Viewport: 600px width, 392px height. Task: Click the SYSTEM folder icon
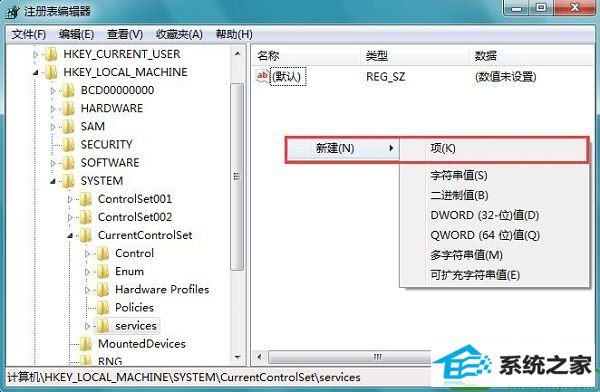click(x=68, y=181)
